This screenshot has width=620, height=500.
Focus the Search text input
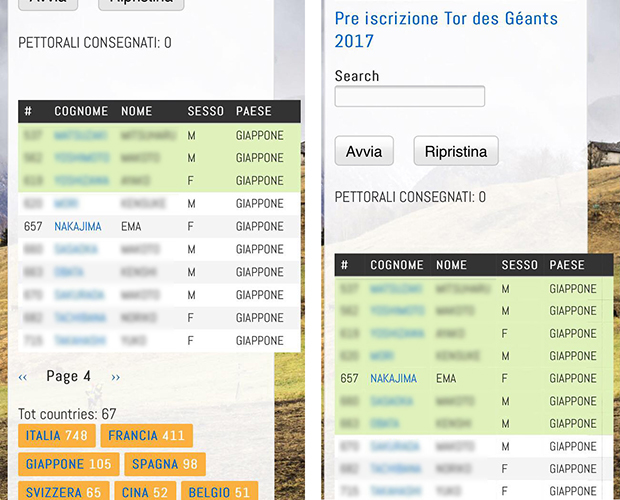[x=409, y=97]
